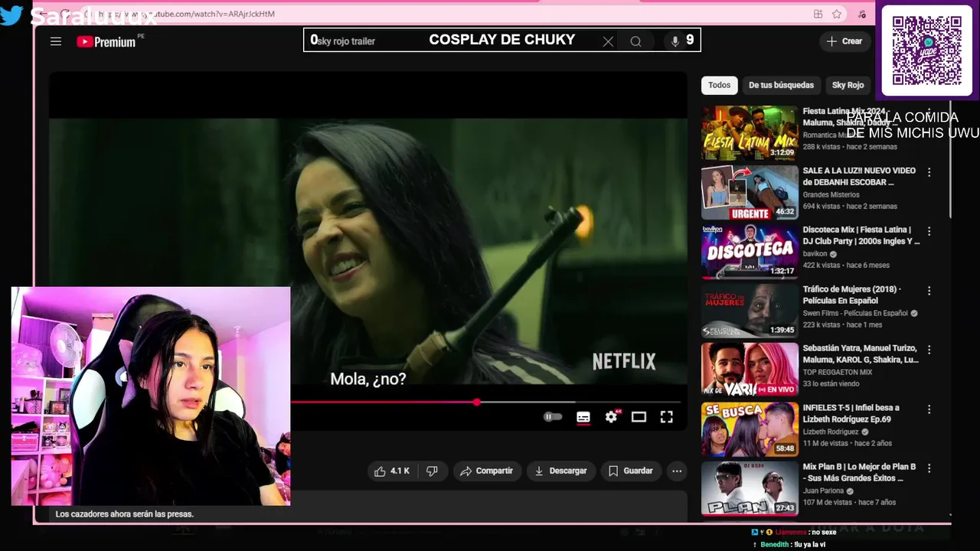Open options menu for Mix Plan B
Screen dimensions: 980x551
929,468
